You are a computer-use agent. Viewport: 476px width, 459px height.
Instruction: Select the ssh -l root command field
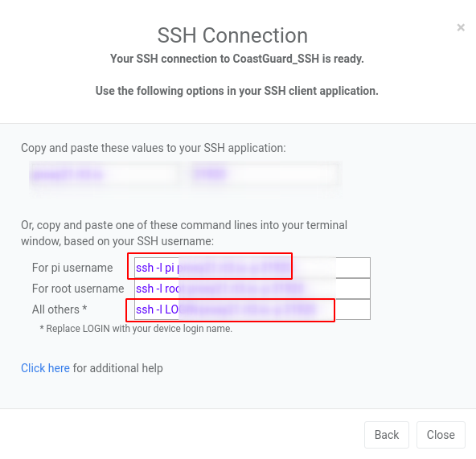pyautogui.click(x=252, y=289)
